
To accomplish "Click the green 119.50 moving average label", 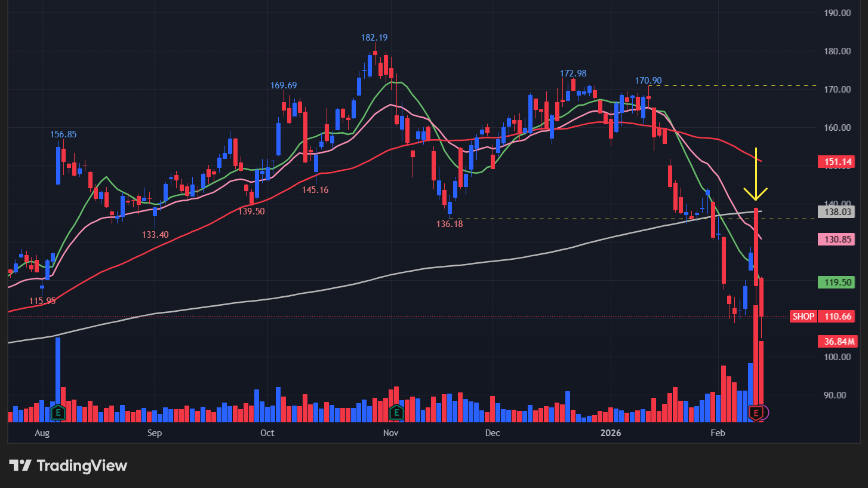I will coord(838,283).
